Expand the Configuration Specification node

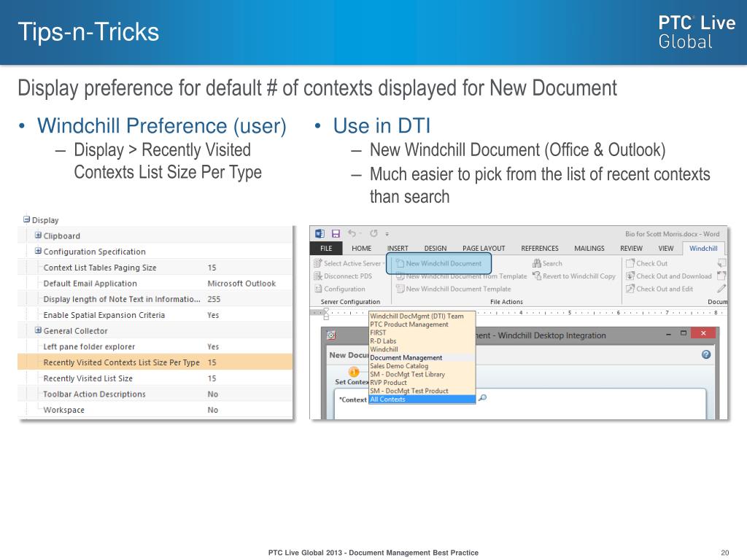tap(38, 251)
